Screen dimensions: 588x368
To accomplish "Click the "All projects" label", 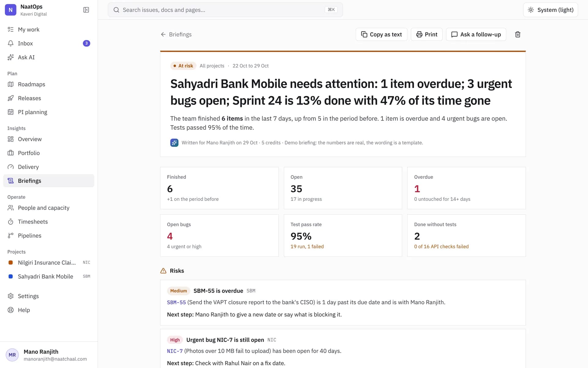I will coord(212,66).
